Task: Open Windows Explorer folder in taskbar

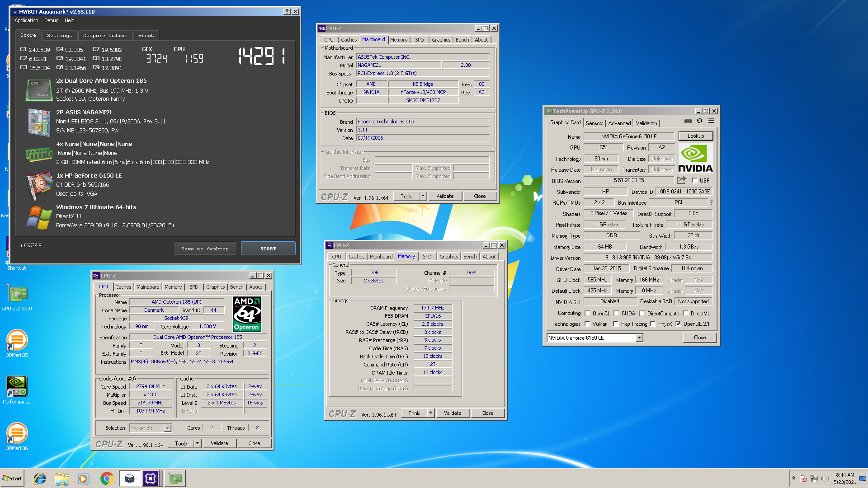Action: coord(62,479)
